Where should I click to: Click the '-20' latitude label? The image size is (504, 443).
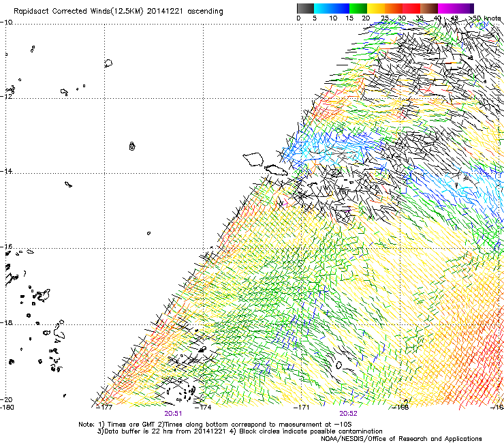tap(6, 399)
